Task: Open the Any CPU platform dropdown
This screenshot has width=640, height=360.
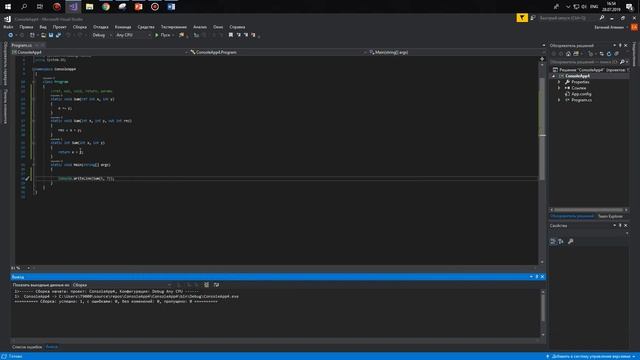Action: pyautogui.click(x=133, y=36)
